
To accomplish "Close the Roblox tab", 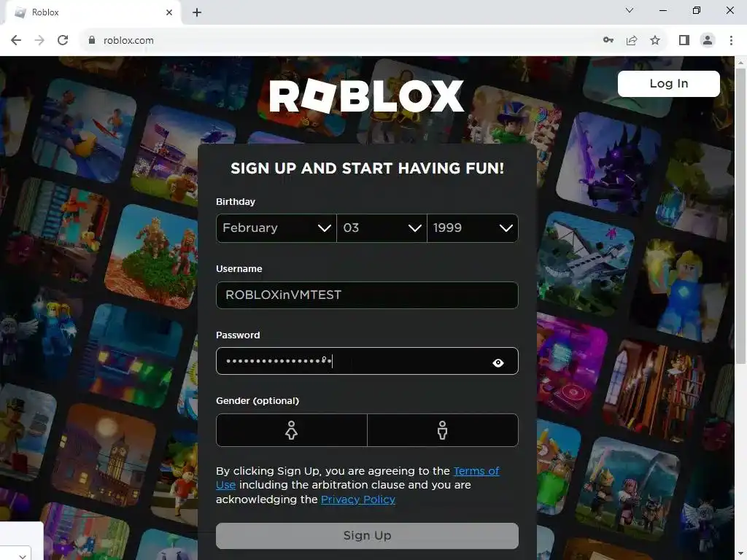I will (169, 12).
